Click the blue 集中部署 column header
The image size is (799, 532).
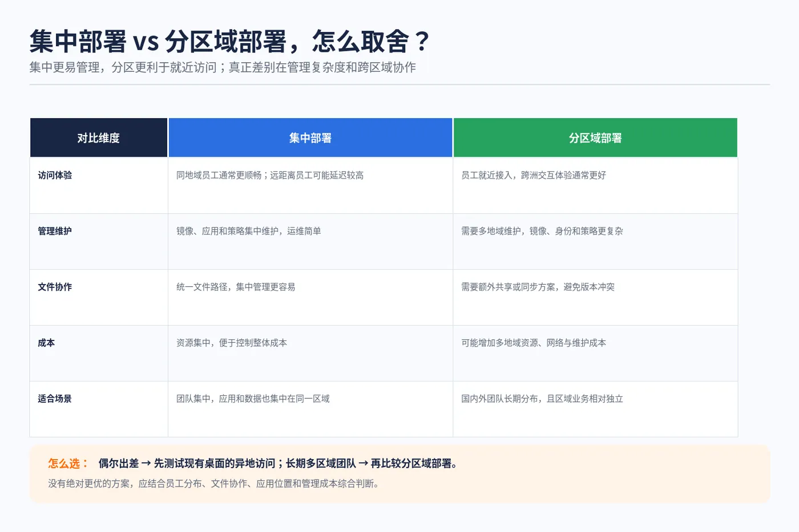pyautogui.click(x=310, y=137)
